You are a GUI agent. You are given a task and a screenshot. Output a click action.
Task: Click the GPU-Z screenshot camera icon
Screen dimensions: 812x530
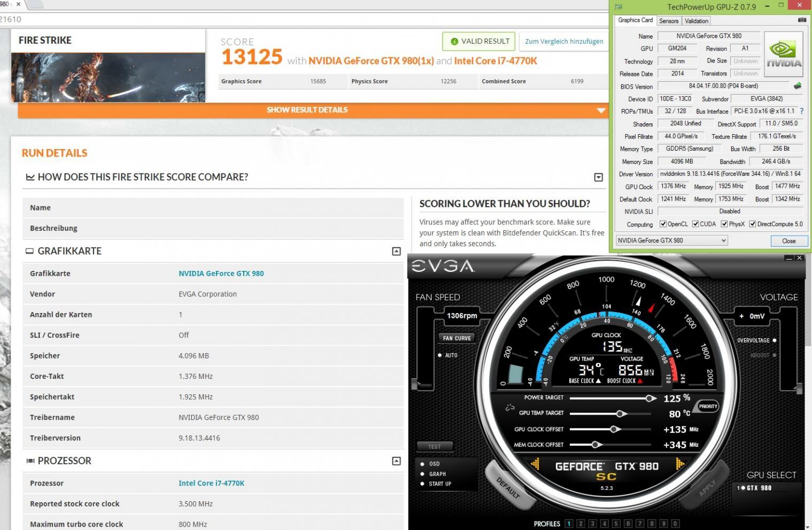point(802,20)
